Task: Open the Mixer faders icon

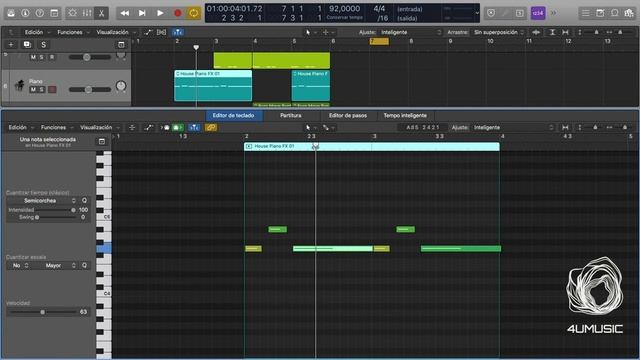Action: [x=87, y=13]
